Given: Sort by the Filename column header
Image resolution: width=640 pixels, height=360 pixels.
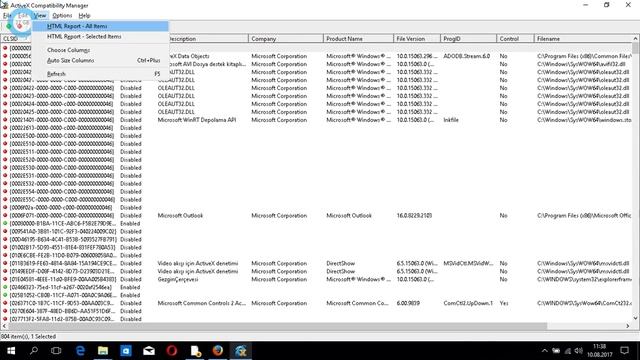Looking at the screenshot, I should (583, 39).
